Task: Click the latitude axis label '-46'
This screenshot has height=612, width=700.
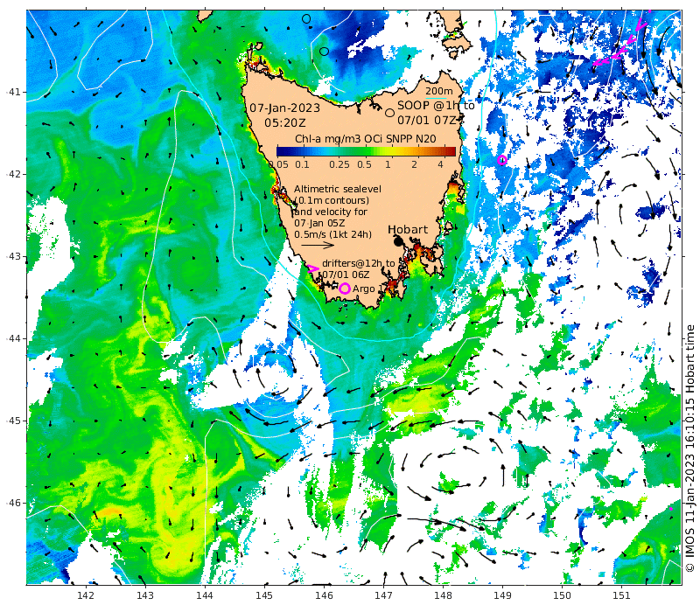Action: tap(13, 503)
